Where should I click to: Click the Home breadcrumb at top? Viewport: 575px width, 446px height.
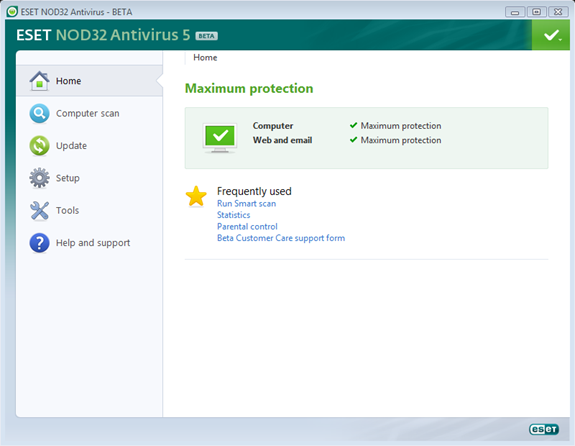click(205, 58)
